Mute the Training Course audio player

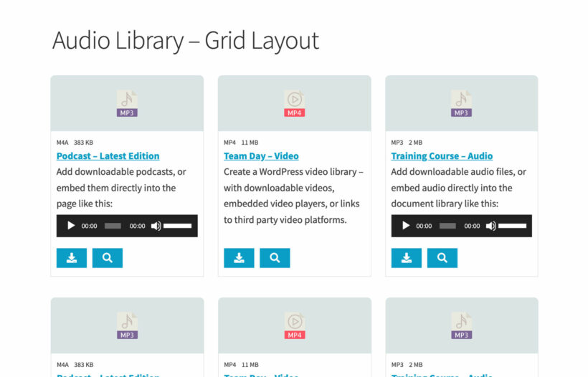[491, 226]
